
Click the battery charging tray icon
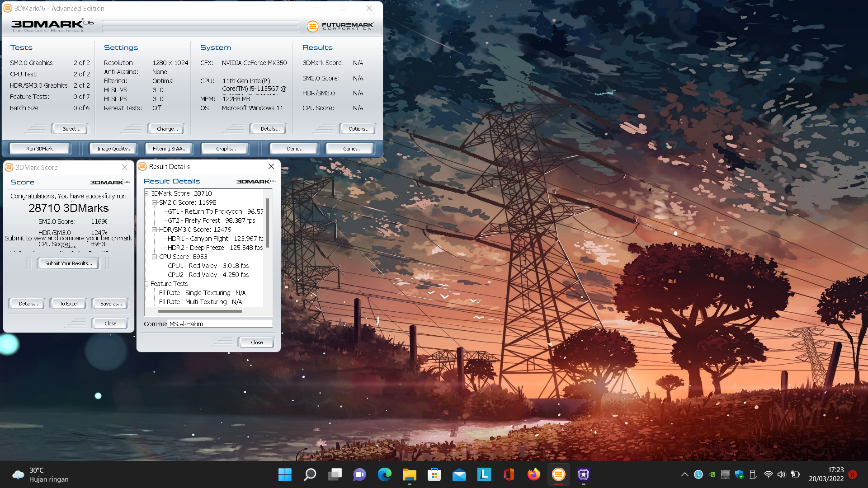point(796,474)
